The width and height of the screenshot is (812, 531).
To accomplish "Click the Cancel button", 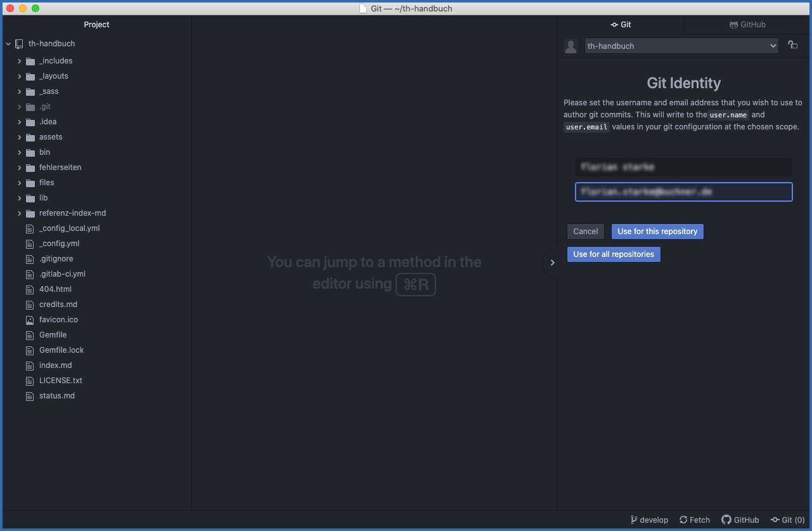I will click(x=585, y=231).
